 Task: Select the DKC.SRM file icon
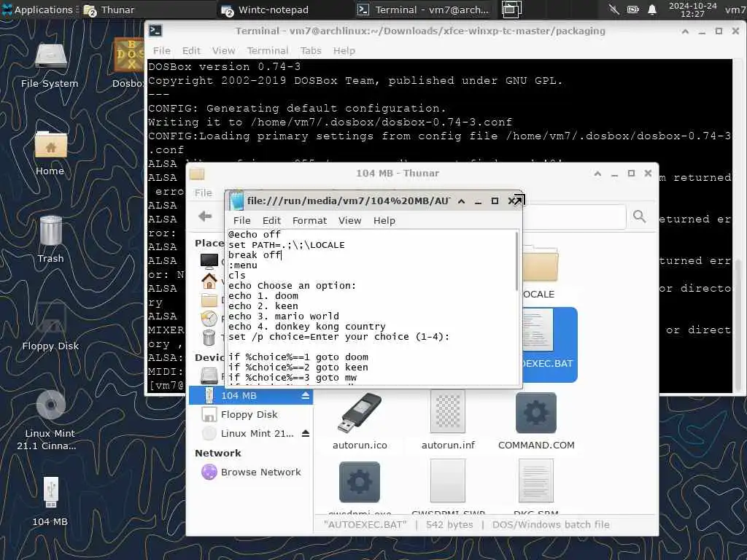(x=536, y=481)
